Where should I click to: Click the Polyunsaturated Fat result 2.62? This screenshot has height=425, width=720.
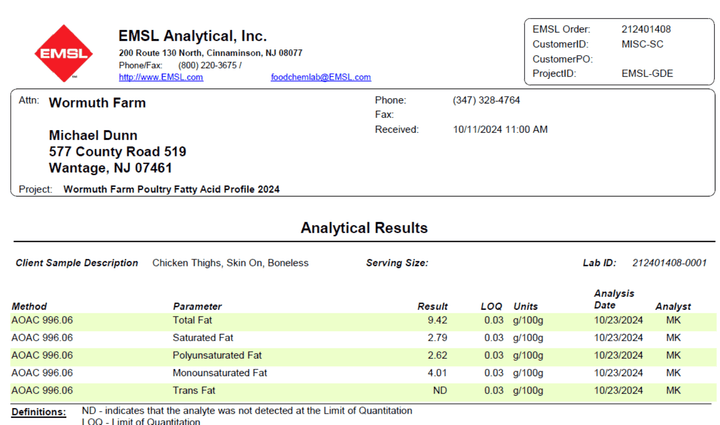[436, 355]
